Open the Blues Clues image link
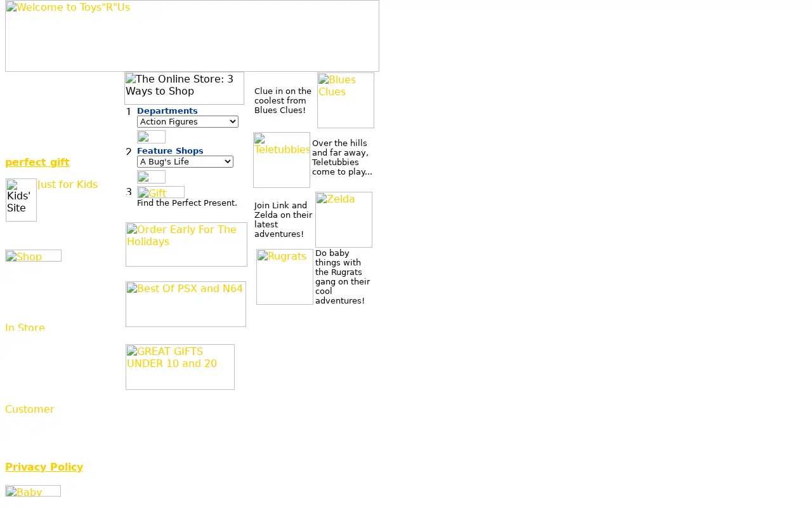812x508 pixels. 346,100
